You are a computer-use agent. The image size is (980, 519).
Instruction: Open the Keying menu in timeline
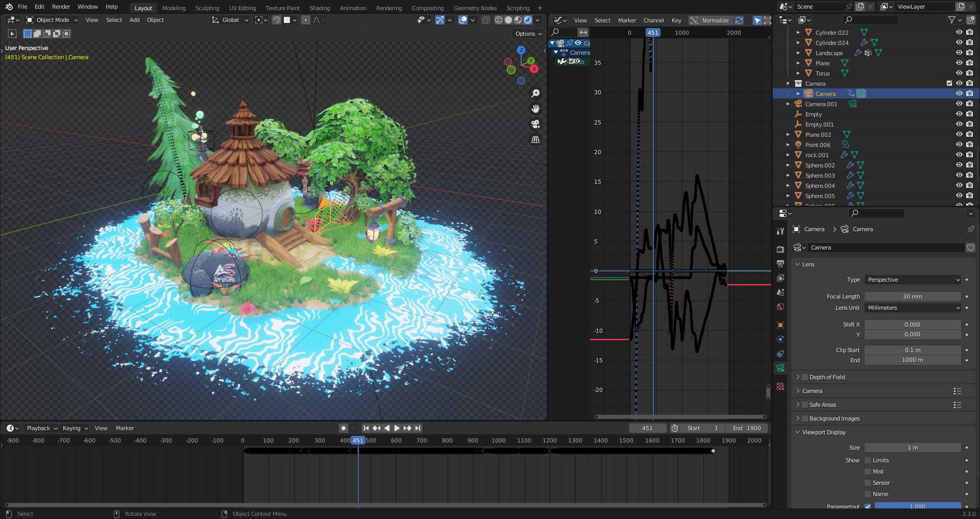tap(75, 428)
